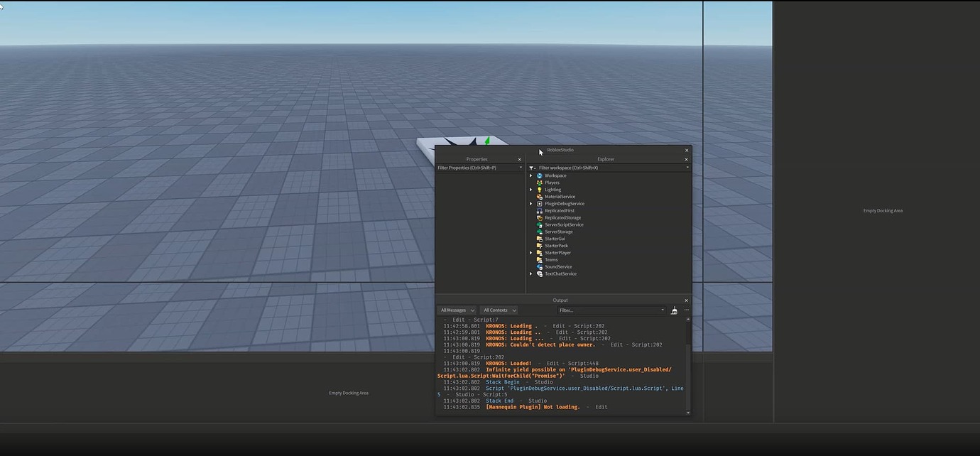Click the PluginDebugService icon in Explorer
The image size is (980, 456).
[x=540, y=204]
